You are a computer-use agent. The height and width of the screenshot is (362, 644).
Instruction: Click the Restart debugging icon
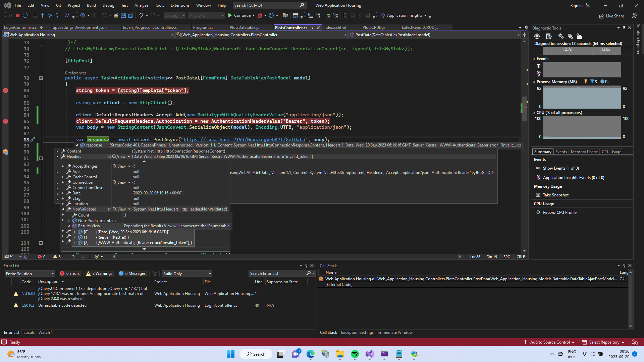tap(25, 15)
